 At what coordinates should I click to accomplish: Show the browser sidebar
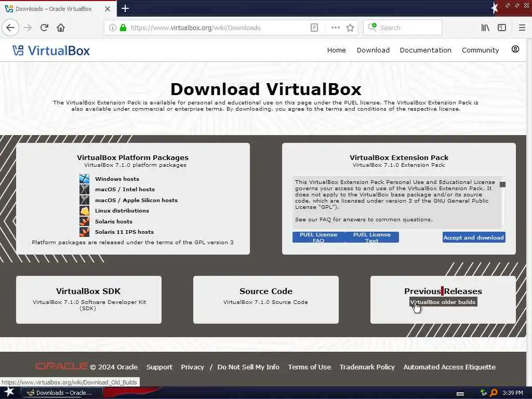(x=502, y=28)
